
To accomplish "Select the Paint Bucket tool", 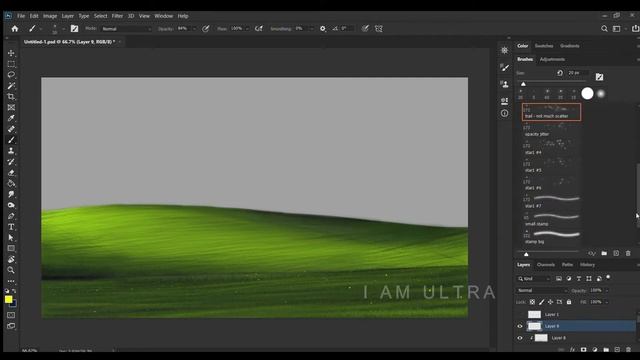I will point(11,183).
